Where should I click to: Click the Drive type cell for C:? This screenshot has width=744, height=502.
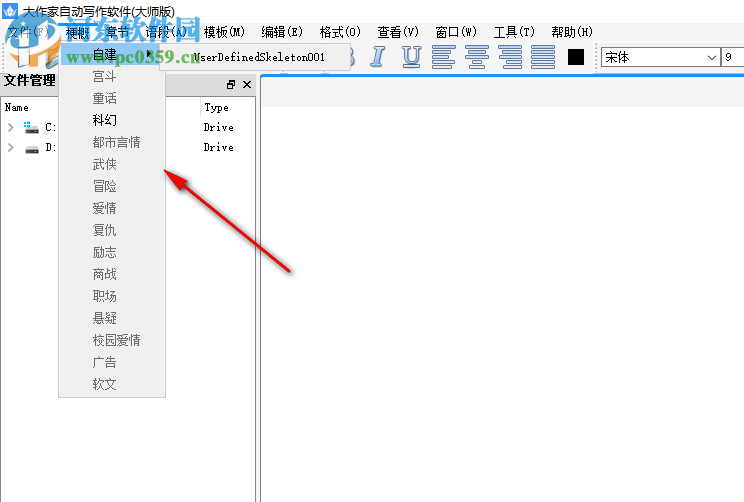[218, 127]
